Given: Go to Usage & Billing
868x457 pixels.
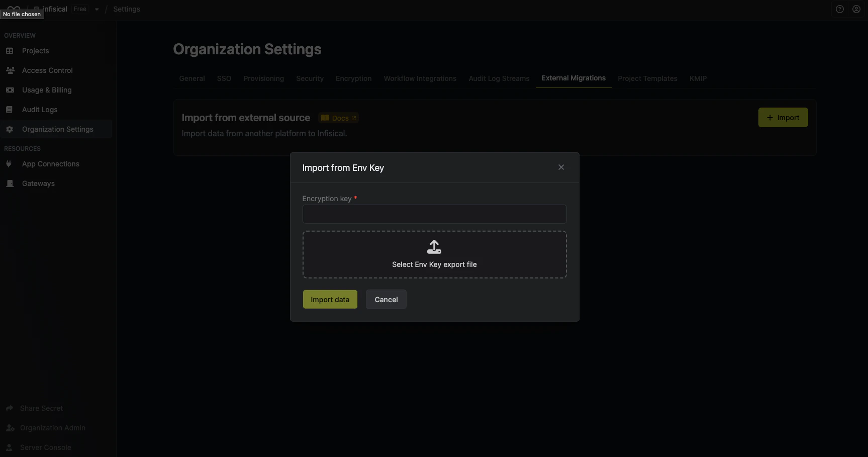Looking at the screenshot, I should point(47,90).
